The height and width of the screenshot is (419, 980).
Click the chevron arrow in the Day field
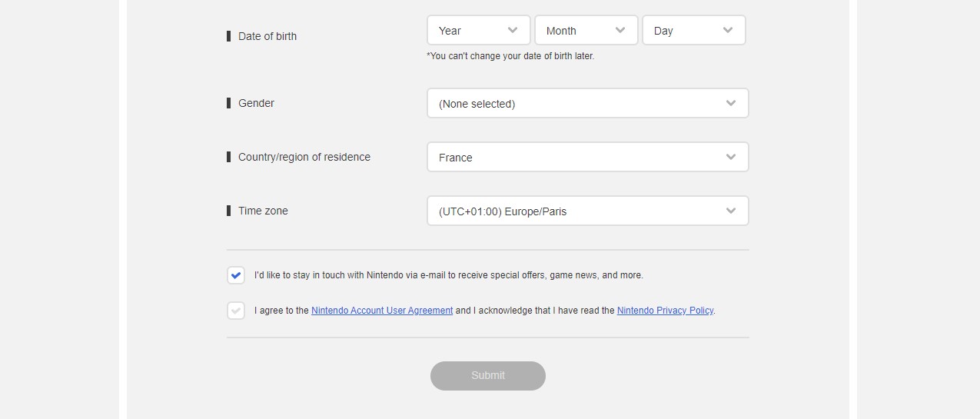[728, 31]
